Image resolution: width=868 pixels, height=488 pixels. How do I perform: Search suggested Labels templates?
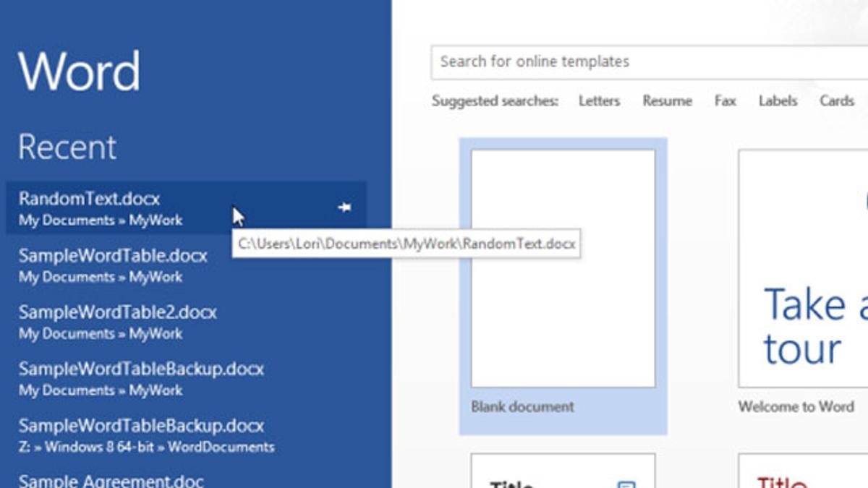[x=778, y=101]
